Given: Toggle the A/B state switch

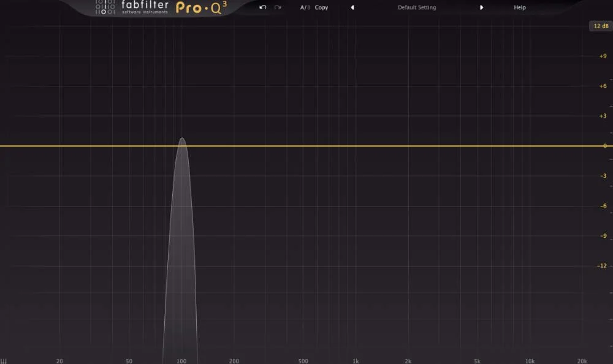Looking at the screenshot, I should pos(305,7).
